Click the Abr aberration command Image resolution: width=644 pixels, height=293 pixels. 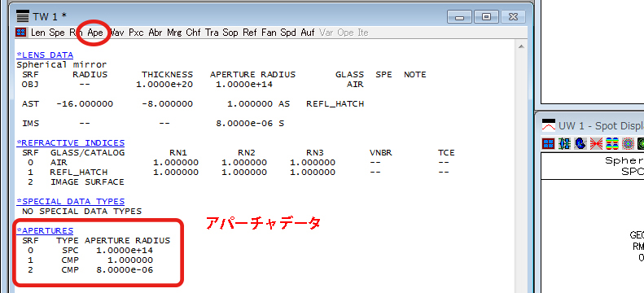156,33
